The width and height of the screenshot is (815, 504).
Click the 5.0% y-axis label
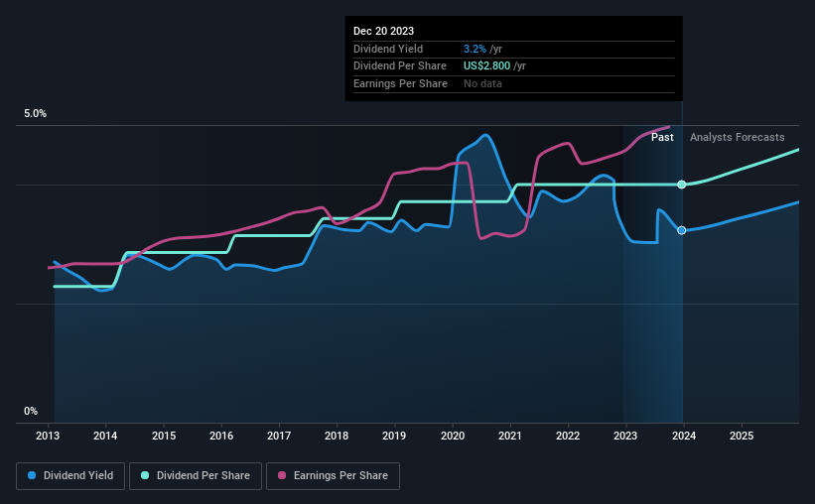click(35, 114)
